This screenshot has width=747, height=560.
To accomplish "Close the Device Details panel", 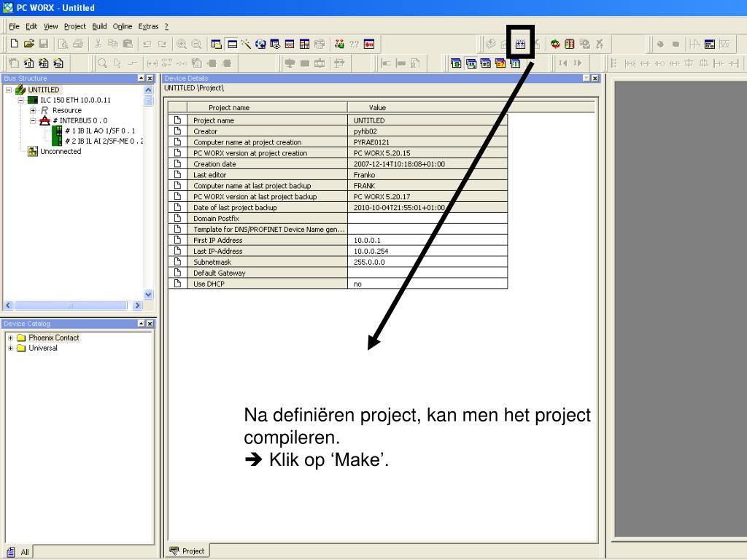I will click(x=595, y=78).
